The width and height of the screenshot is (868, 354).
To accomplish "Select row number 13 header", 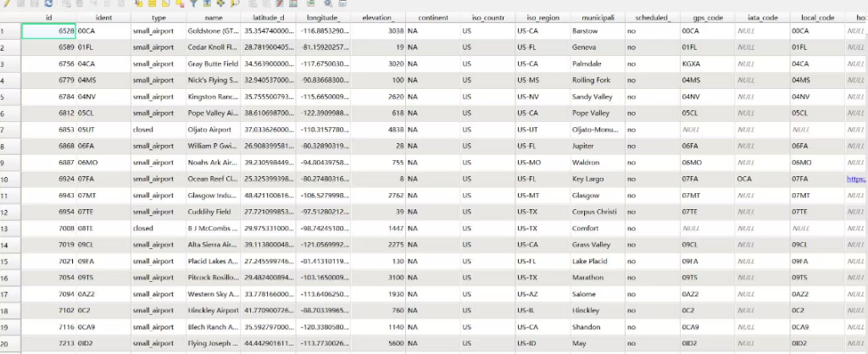I will (x=10, y=229).
